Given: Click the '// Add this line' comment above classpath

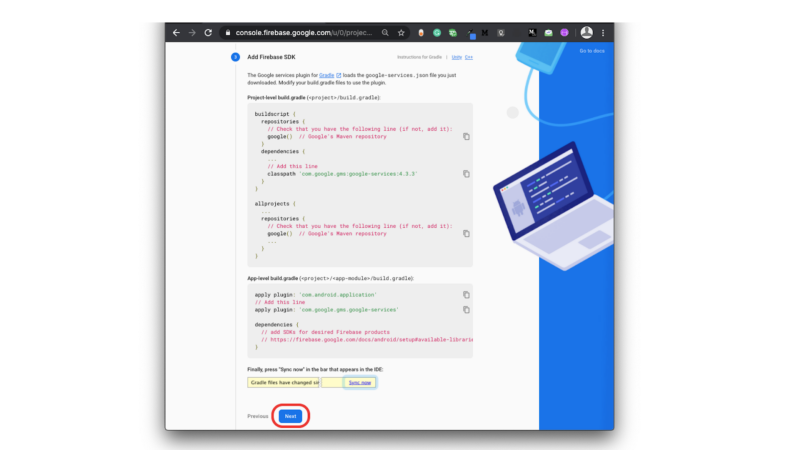Looking at the screenshot, I should (292, 166).
